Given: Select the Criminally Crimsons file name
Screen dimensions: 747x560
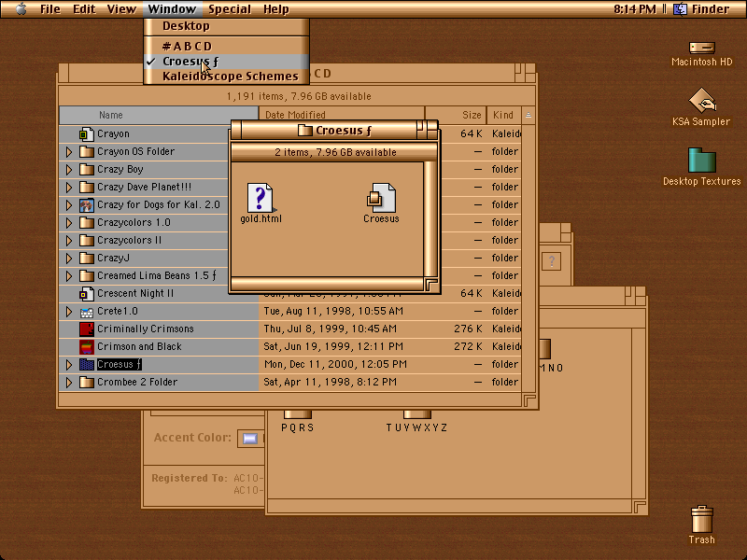Looking at the screenshot, I should pyautogui.click(x=146, y=329).
